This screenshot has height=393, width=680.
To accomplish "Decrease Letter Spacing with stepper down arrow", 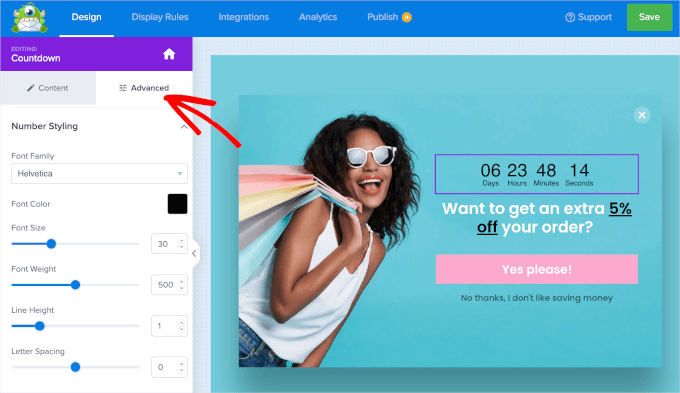I will [x=182, y=370].
